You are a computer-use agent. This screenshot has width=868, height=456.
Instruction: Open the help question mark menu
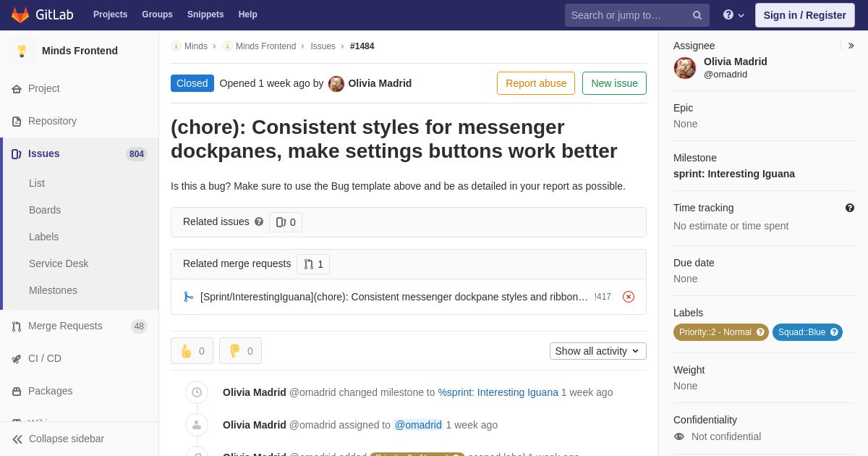733,15
